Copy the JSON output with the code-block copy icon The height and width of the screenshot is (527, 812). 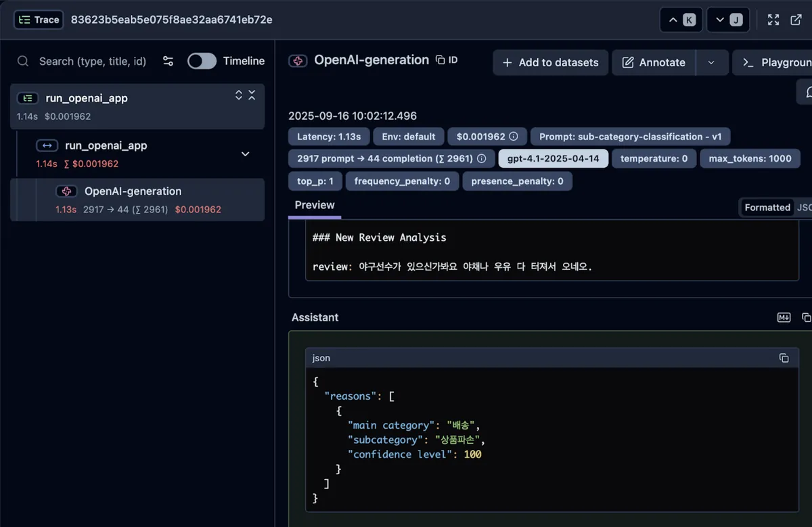[x=784, y=358]
